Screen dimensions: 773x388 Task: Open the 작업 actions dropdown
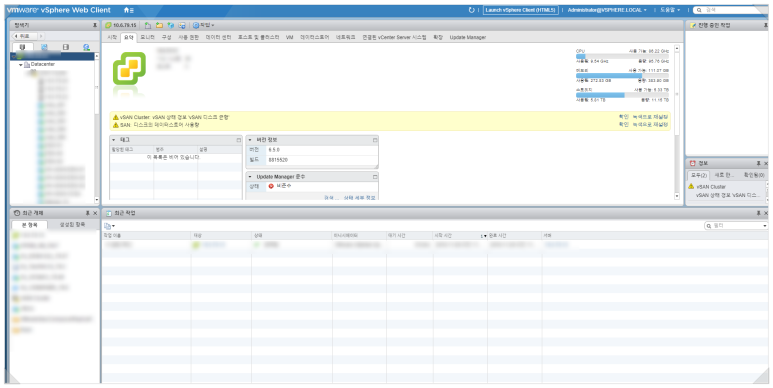pyautogui.click(x=204, y=25)
